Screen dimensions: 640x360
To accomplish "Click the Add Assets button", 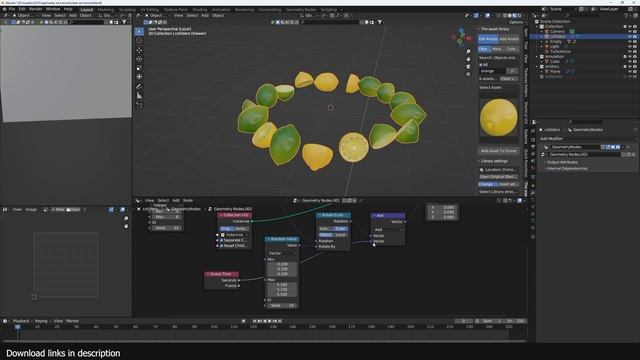I will point(509,39).
